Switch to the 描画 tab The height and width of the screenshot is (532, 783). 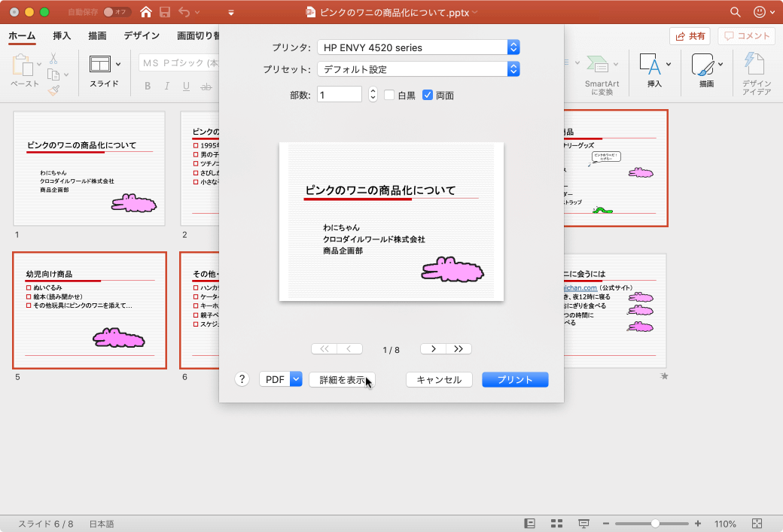tap(97, 36)
